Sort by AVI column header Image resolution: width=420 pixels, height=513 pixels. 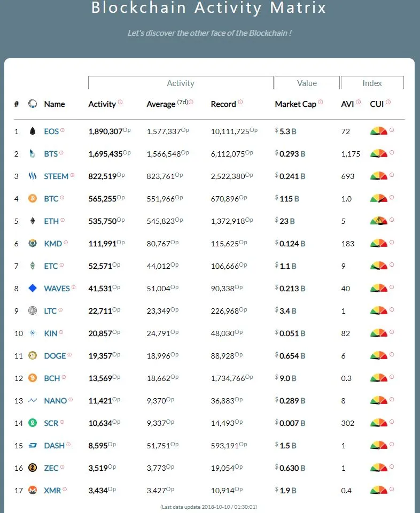point(347,104)
